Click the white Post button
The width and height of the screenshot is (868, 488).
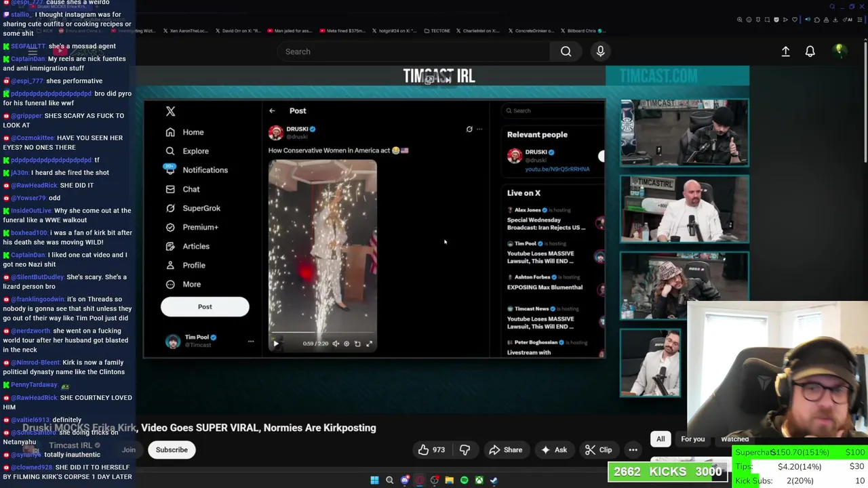pyautogui.click(x=205, y=306)
